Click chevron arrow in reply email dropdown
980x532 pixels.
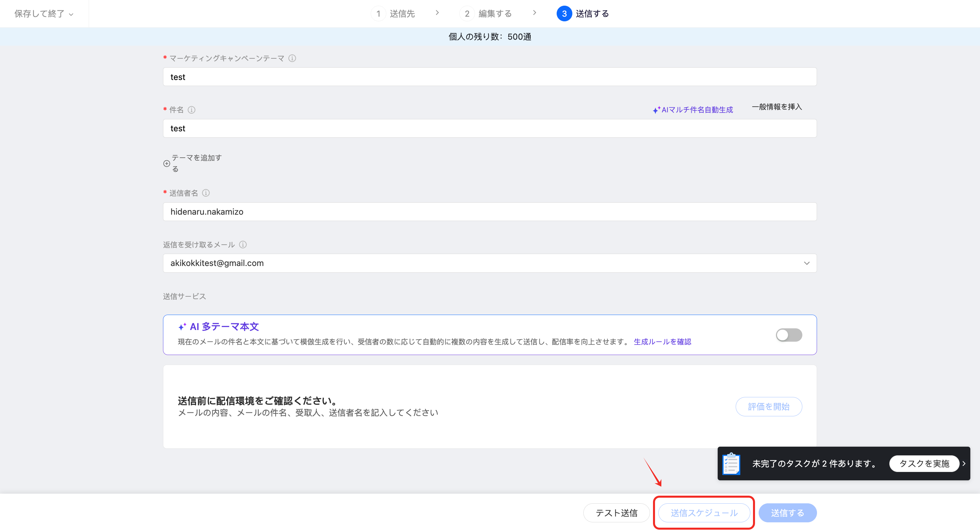coord(807,263)
